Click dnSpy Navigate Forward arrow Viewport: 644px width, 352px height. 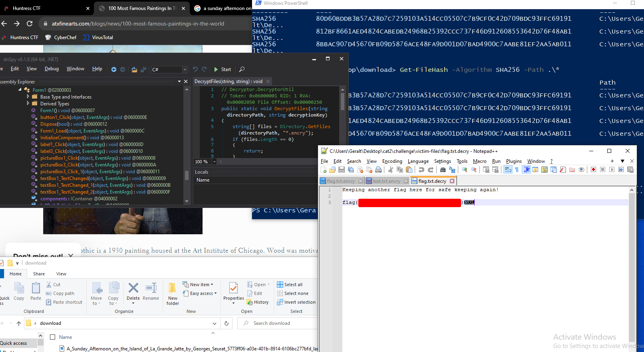coord(123,69)
